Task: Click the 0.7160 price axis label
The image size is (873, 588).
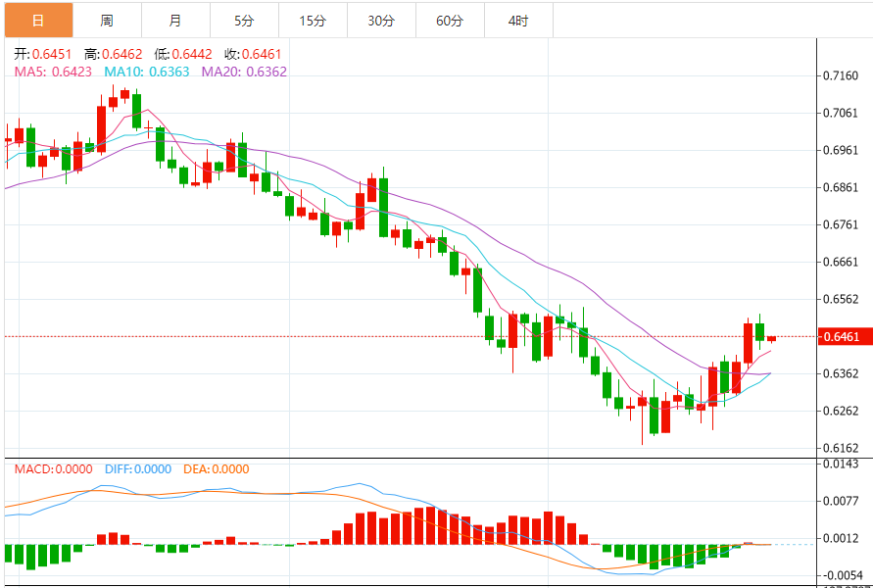Action: 841,75
